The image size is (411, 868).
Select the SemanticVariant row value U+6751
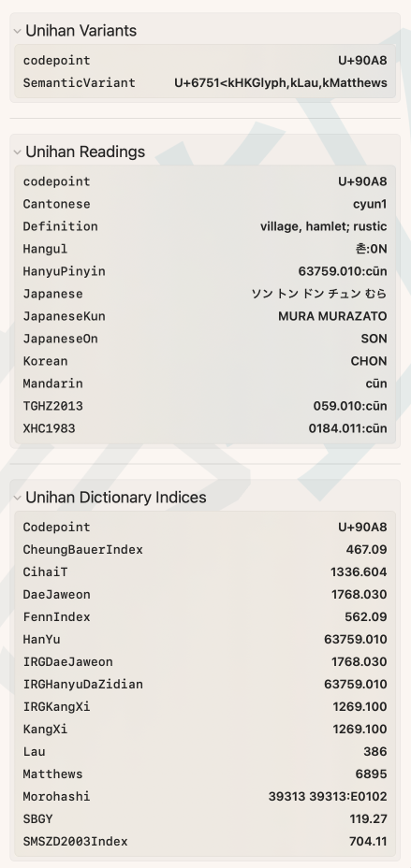[x=281, y=83]
